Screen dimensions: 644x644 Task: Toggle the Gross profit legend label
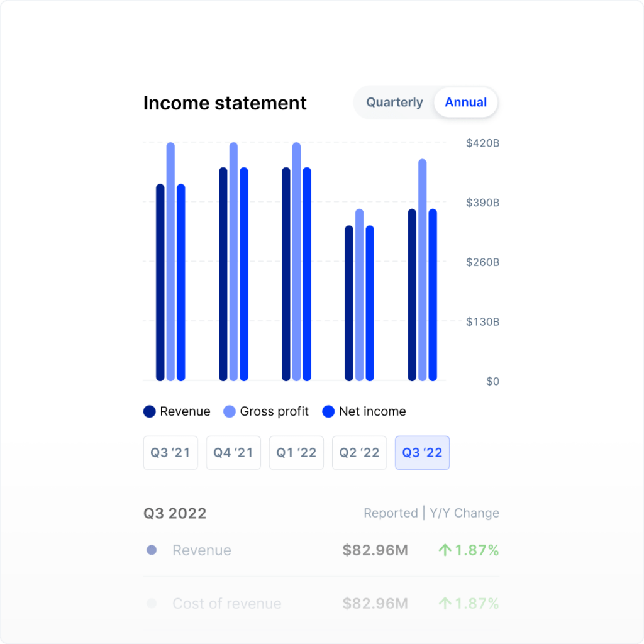click(x=274, y=412)
